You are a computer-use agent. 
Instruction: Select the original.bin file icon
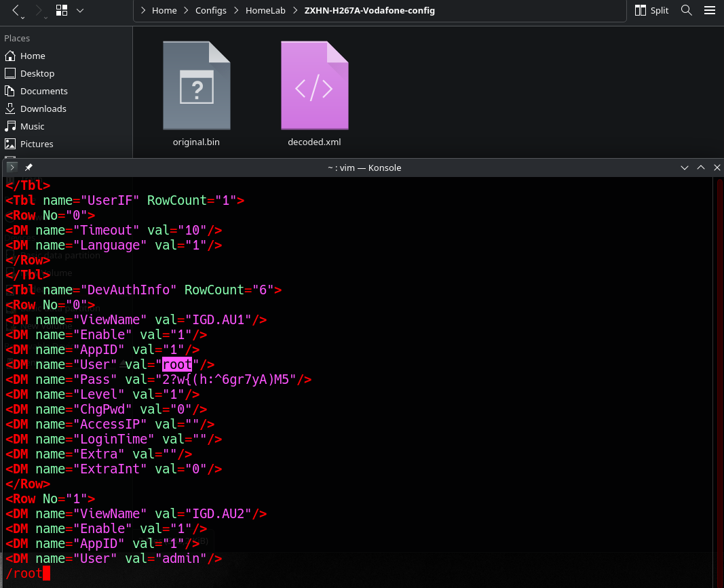(196, 86)
